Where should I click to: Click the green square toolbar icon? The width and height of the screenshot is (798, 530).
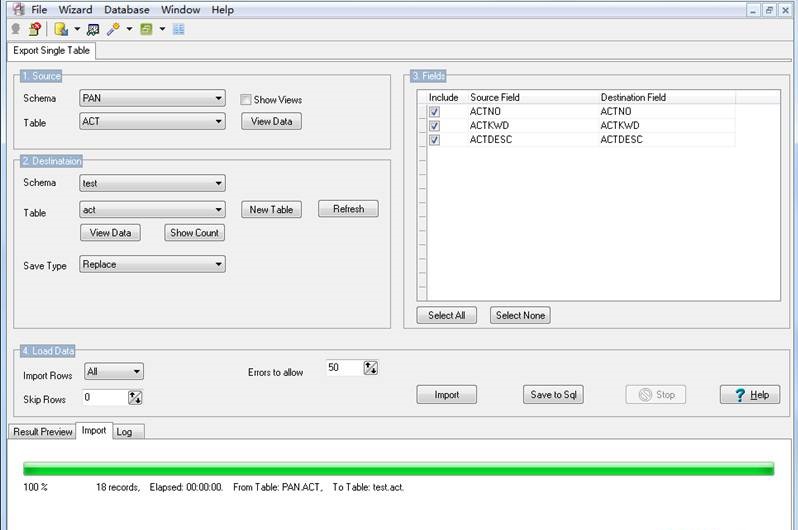[x=146, y=29]
